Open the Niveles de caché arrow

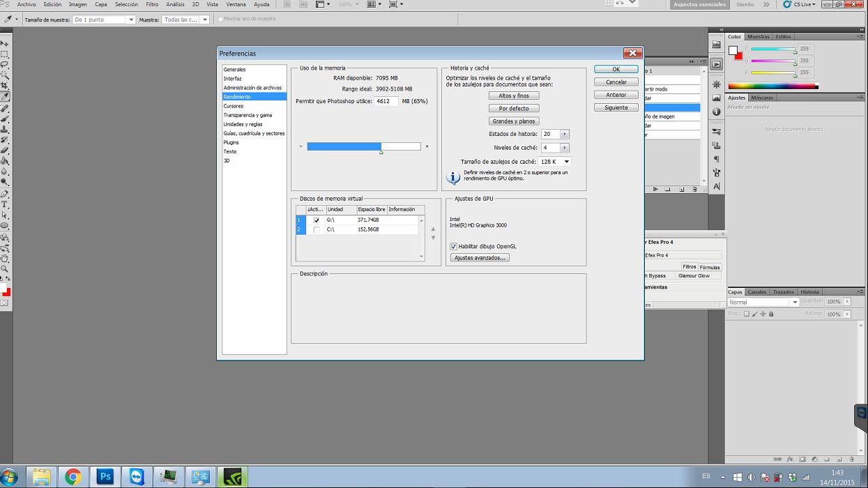(x=564, y=148)
